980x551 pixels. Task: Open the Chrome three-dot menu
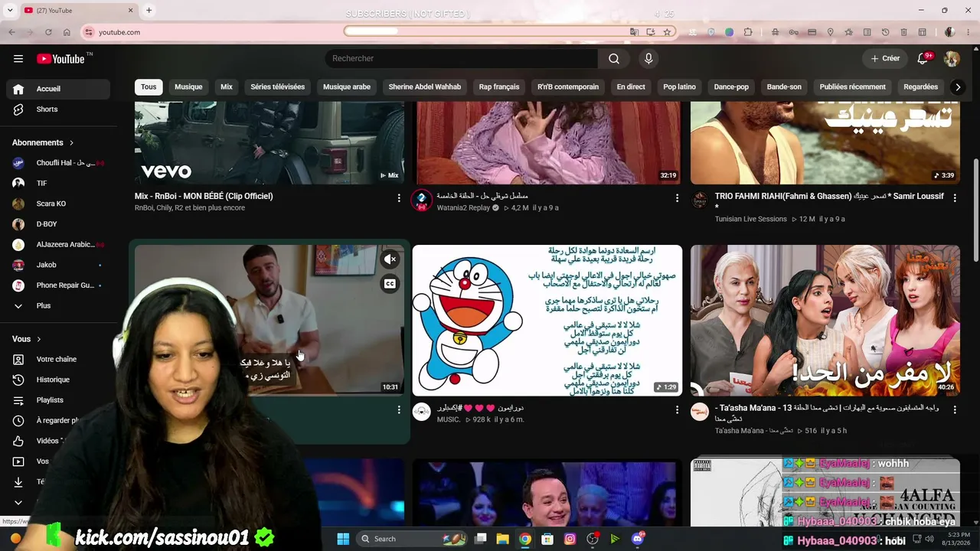tap(969, 32)
